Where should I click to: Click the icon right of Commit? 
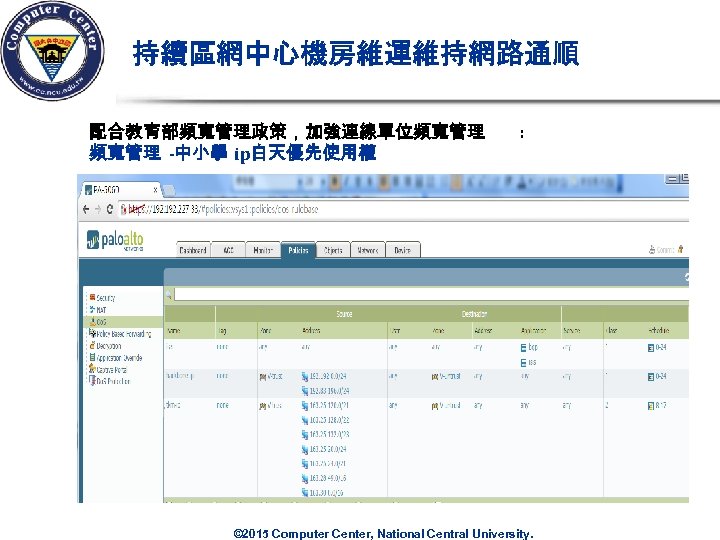(680, 249)
